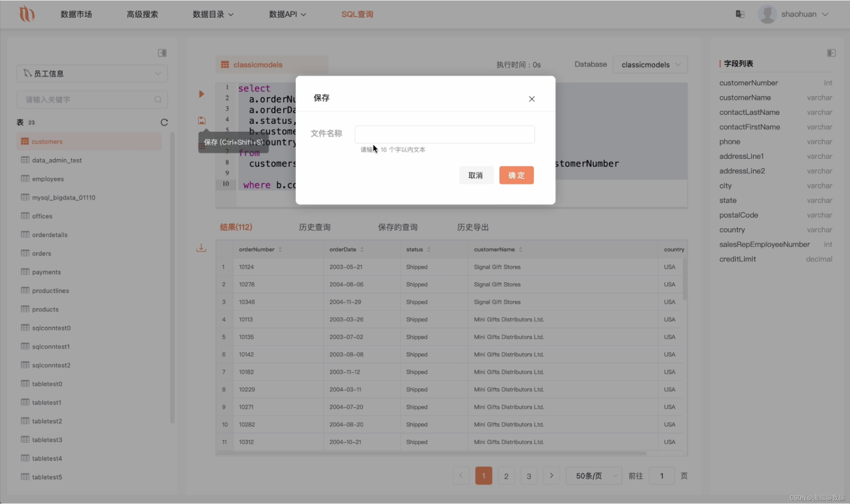Refresh the table list
This screenshot has height=504, width=850.
(x=164, y=122)
